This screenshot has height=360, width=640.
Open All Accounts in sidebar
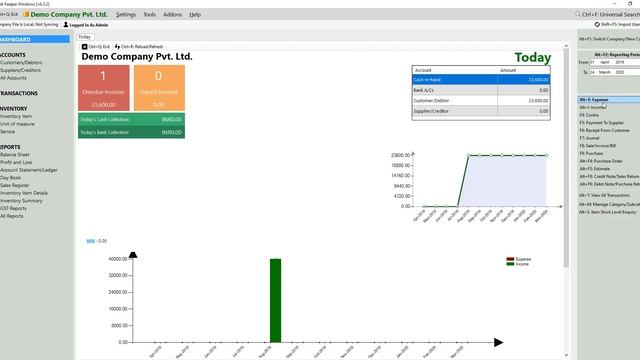click(x=13, y=78)
